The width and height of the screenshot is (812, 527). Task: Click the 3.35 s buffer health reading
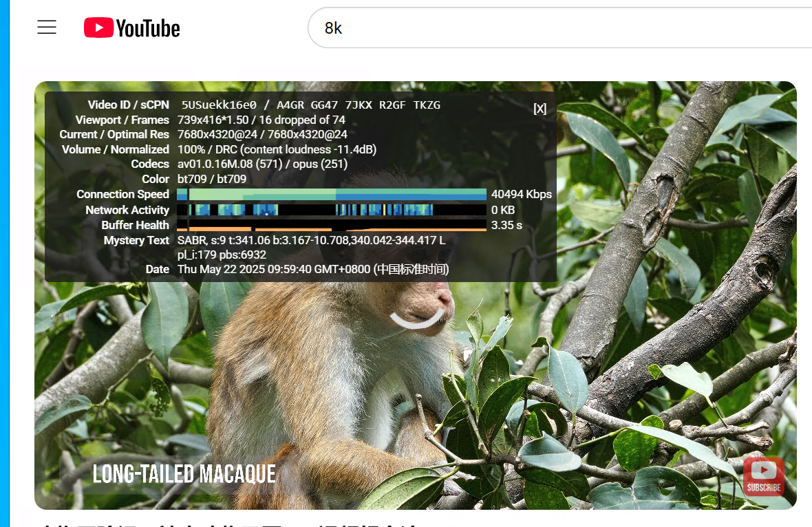pyautogui.click(x=506, y=225)
